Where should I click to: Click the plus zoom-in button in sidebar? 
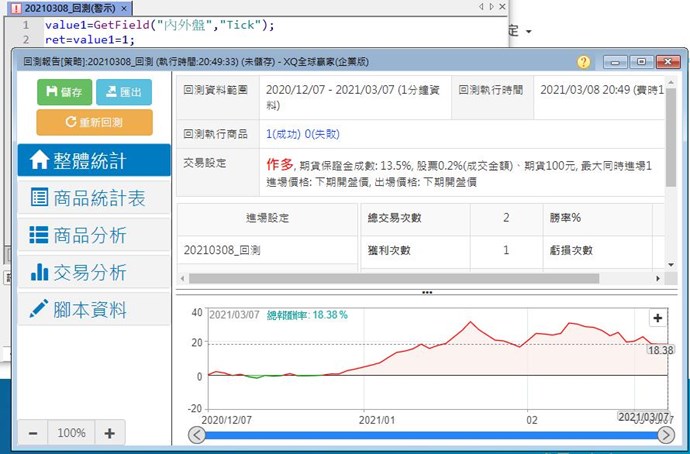pyautogui.click(x=110, y=434)
